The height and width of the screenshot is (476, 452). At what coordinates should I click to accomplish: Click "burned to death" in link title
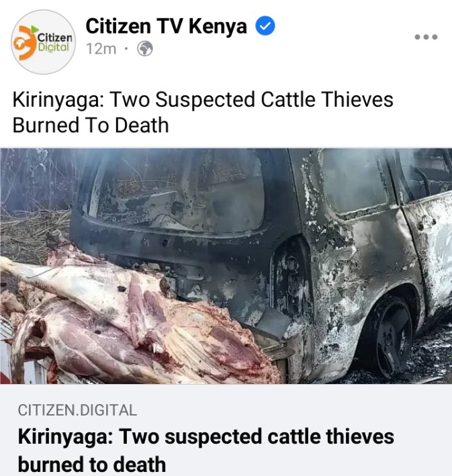(92, 464)
